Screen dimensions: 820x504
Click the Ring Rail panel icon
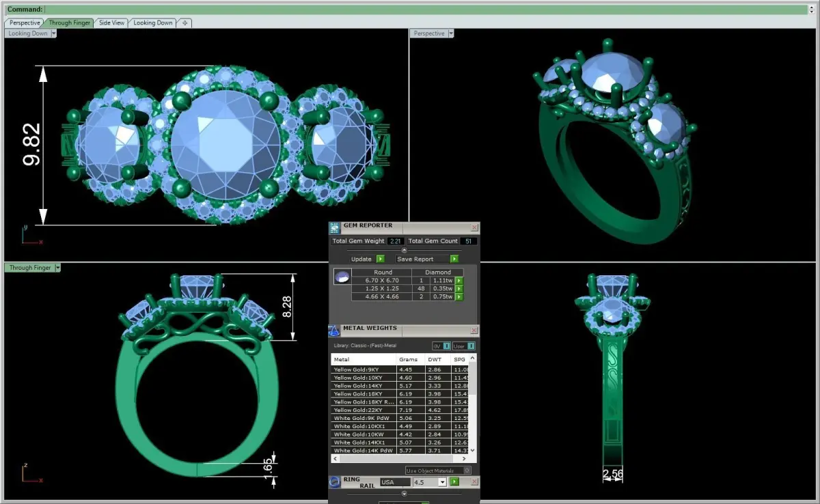(334, 482)
